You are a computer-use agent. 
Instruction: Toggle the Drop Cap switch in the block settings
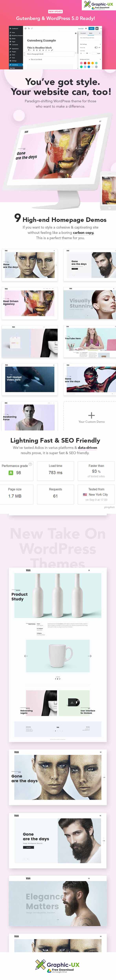click(x=96, y=48)
